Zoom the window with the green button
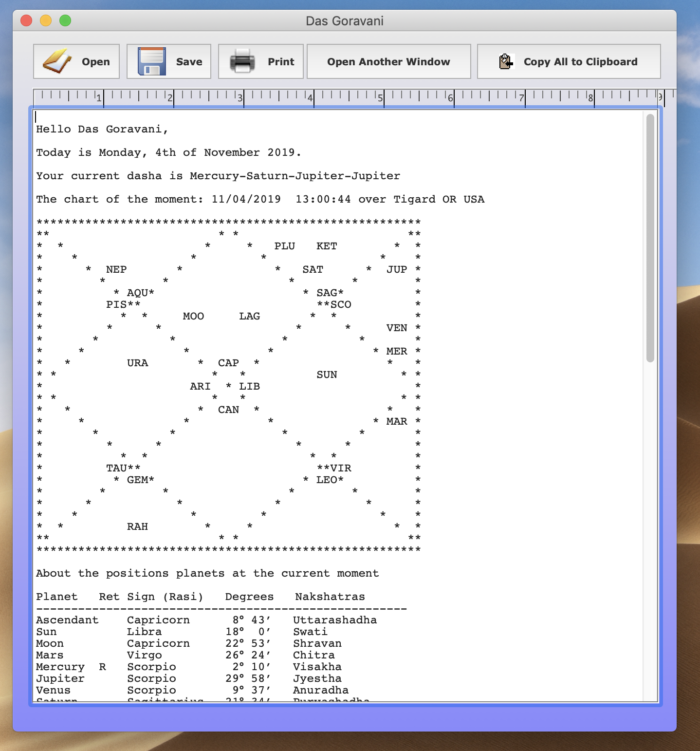Image resolution: width=700 pixels, height=751 pixels. point(65,20)
